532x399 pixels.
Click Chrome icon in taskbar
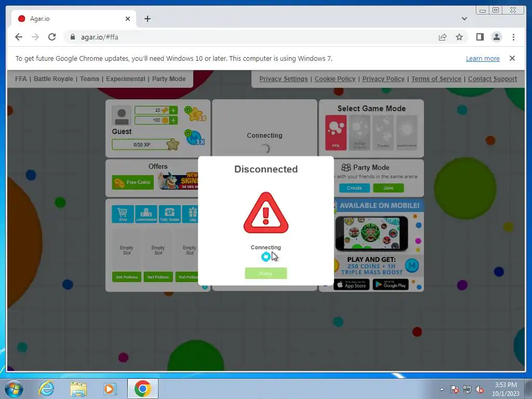point(142,389)
